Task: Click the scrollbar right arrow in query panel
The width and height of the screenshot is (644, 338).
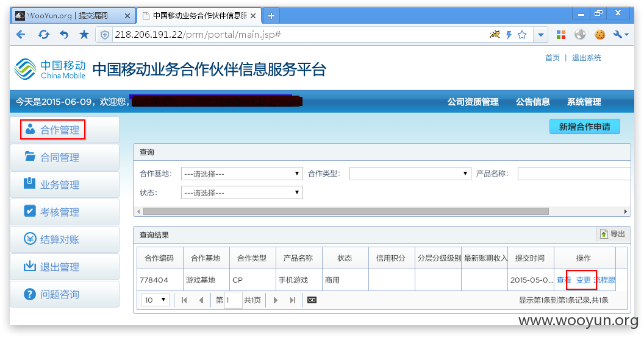Action: 625,212
